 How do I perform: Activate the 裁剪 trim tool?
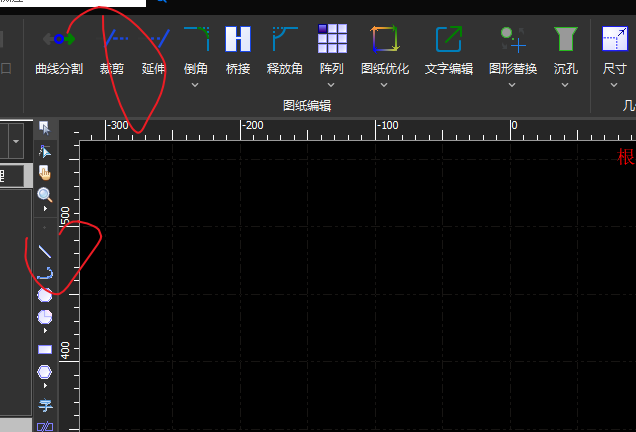112,50
